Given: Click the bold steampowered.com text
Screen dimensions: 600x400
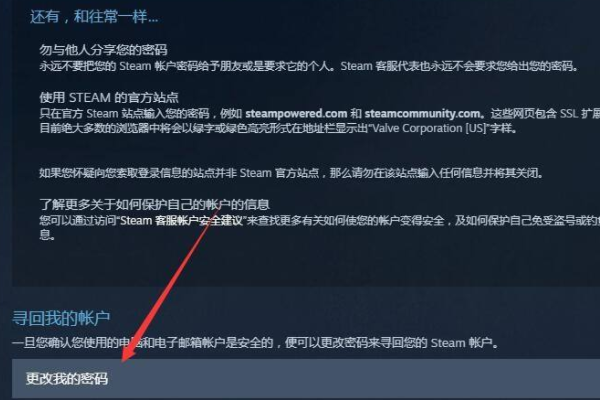Looking at the screenshot, I should coord(296,114).
